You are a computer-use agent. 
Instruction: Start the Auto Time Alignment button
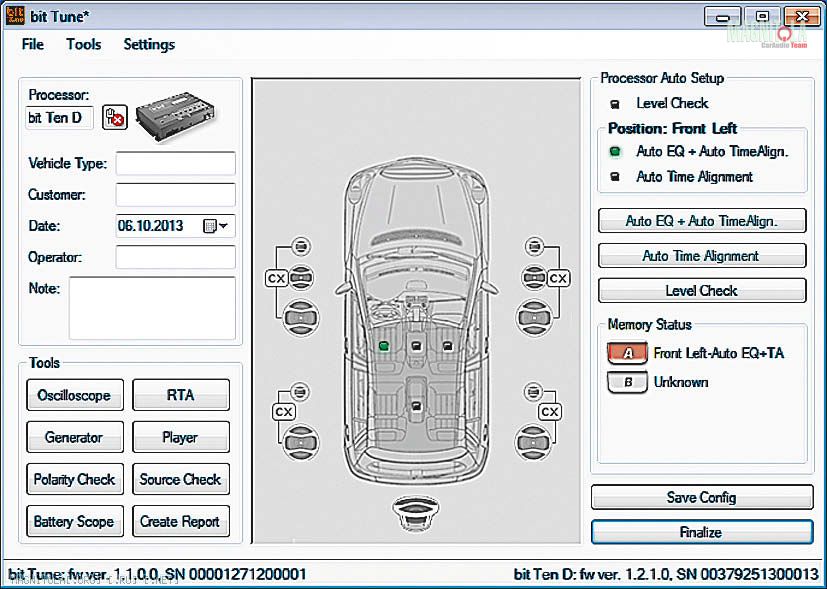pos(702,256)
